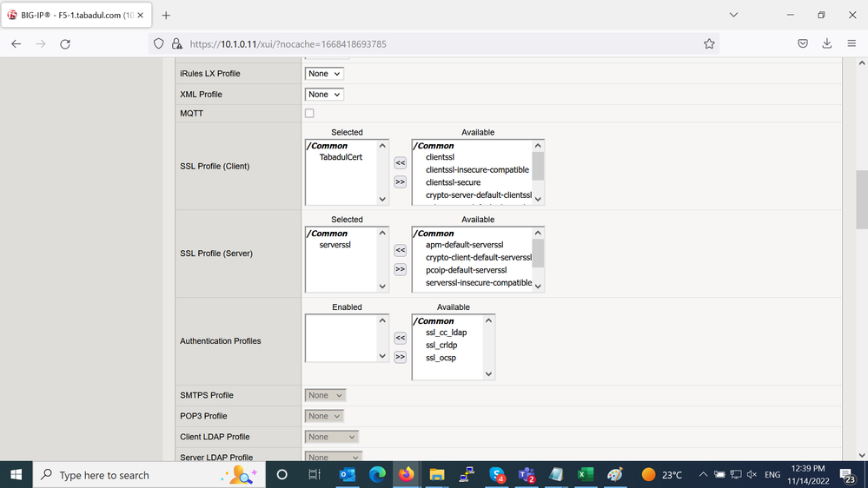Screen dimensions: 868x488
Task: Click the page vertical scrollbar thumb
Action: [861, 198]
